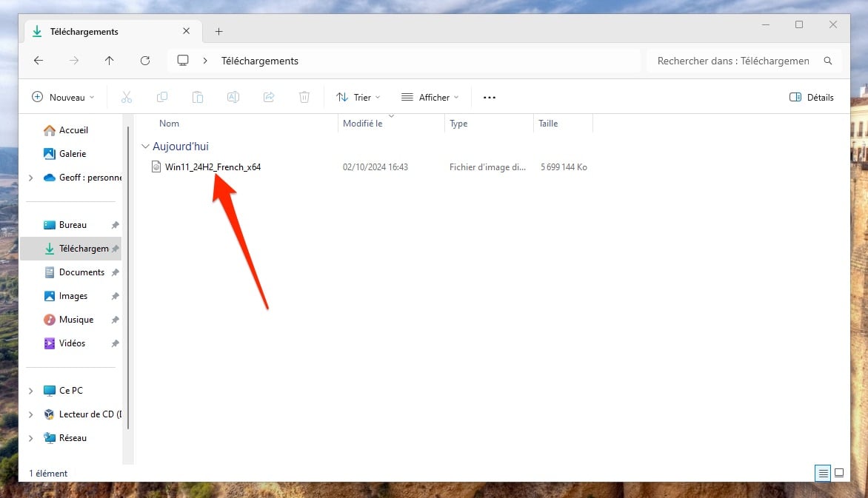Click the pin icon next to Documents
This screenshot has height=498, width=868.
[x=115, y=272]
